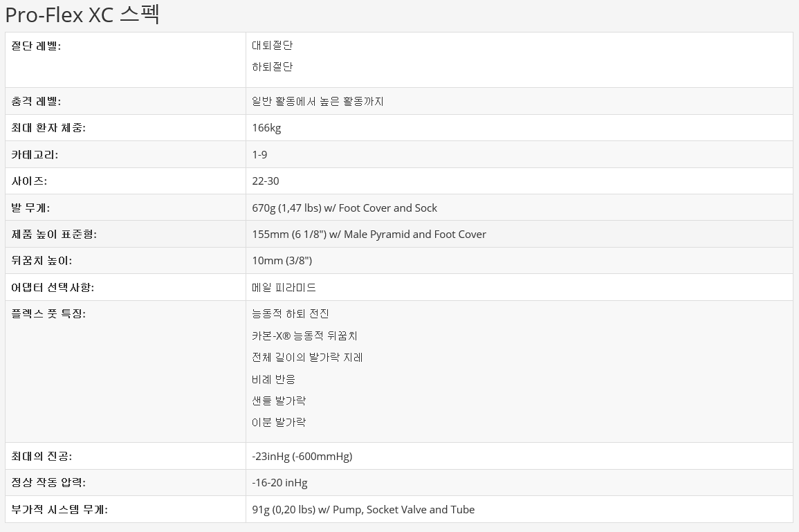
Task: Click the "22-30" size value
Action: [266, 181]
